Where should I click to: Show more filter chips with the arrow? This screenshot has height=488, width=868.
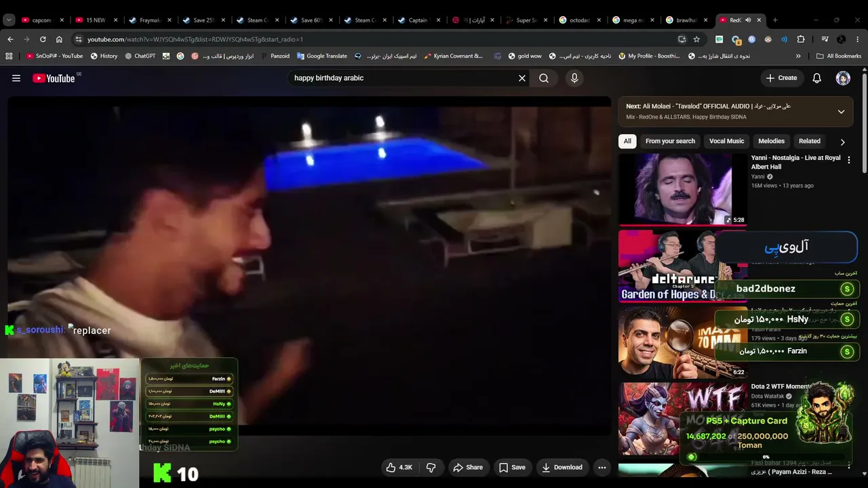(x=842, y=142)
